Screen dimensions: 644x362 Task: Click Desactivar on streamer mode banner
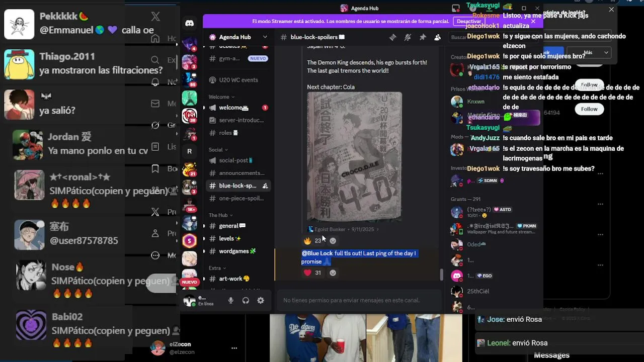click(469, 22)
